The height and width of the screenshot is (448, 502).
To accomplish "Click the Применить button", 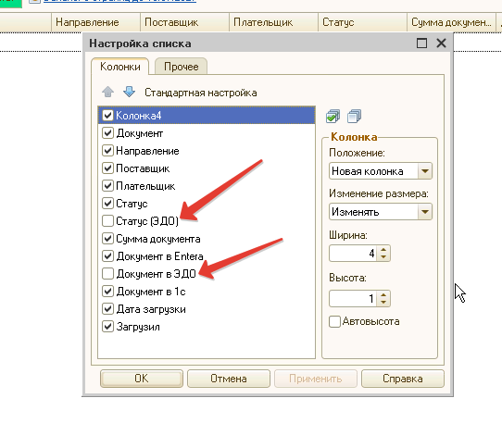I will click(316, 379).
